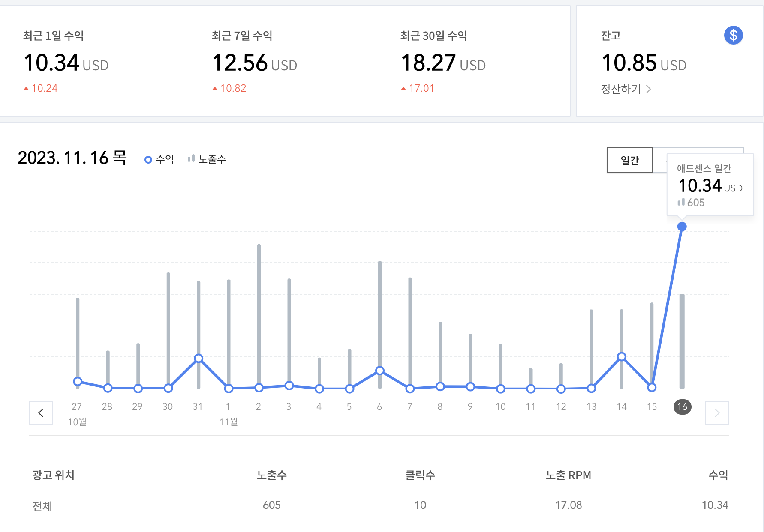Select the revenue point for November 6
The image size is (764, 532).
(380, 371)
